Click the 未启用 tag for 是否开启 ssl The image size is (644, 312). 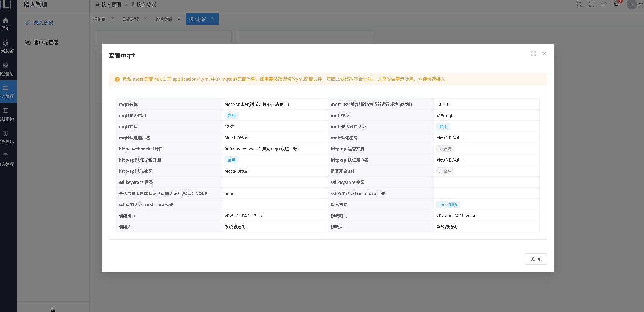445,171
